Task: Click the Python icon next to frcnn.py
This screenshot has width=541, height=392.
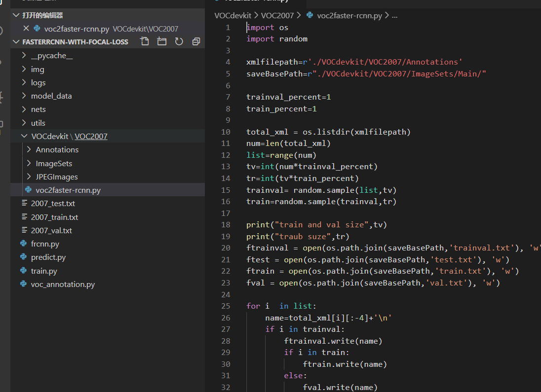Action: pos(24,244)
